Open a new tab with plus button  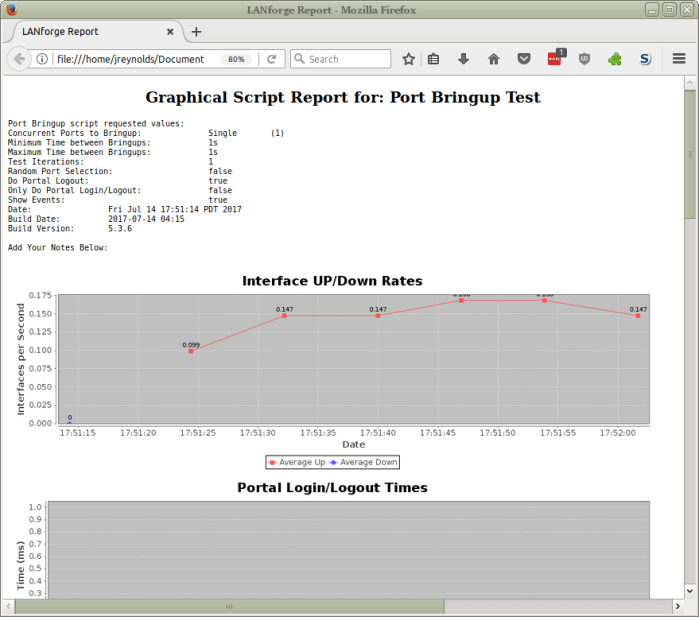click(196, 32)
